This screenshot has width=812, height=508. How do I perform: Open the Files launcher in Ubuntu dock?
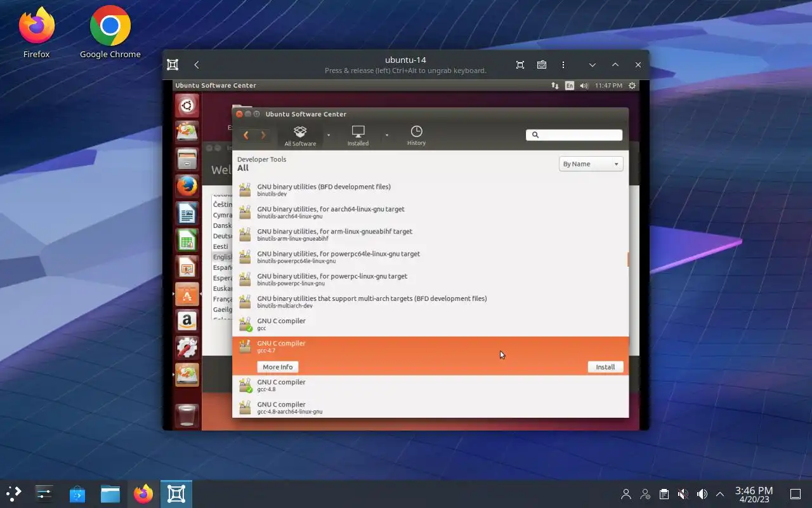187,158
